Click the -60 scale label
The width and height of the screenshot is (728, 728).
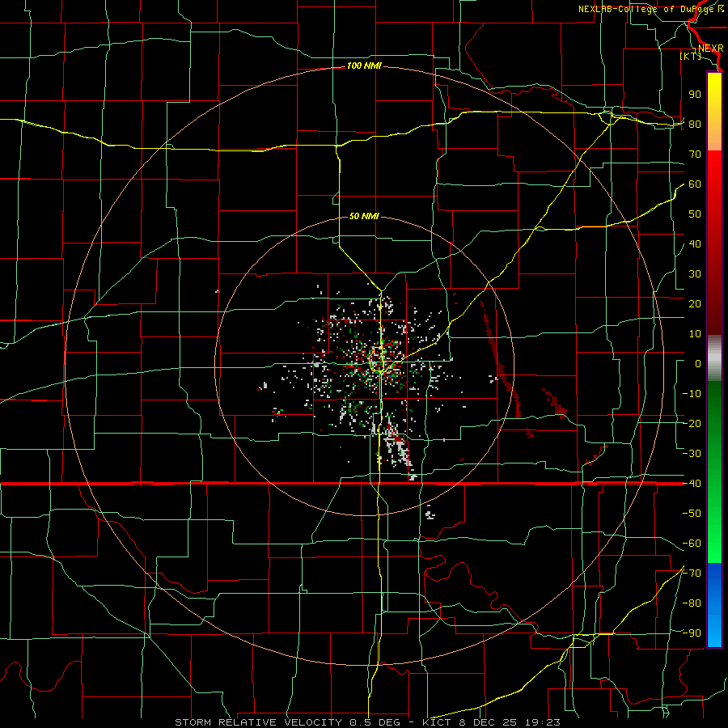692,544
